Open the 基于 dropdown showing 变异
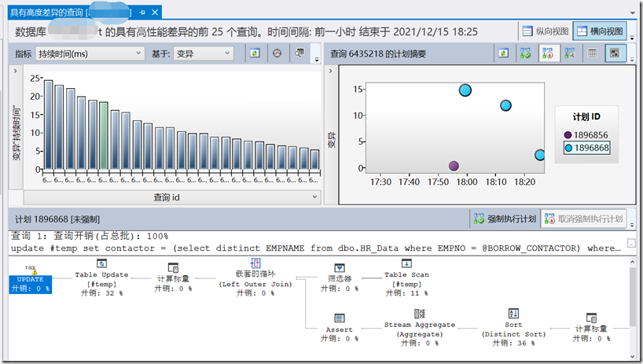 (x=204, y=53)
